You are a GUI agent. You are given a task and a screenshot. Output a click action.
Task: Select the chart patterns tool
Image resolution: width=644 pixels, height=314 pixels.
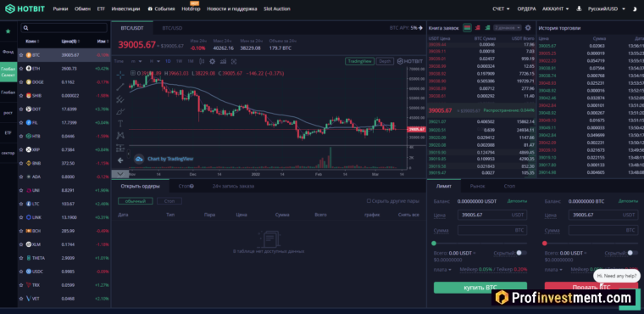[x=120, y=136]
